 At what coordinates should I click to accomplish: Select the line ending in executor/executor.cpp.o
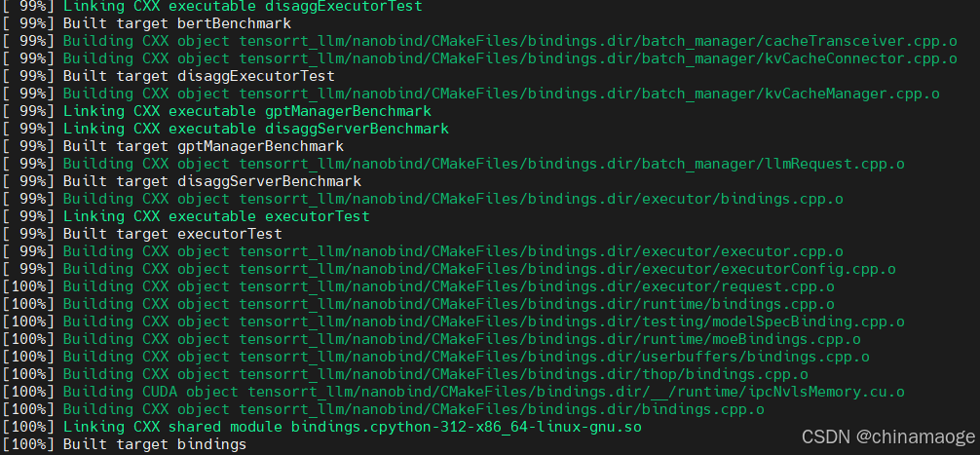423,251
